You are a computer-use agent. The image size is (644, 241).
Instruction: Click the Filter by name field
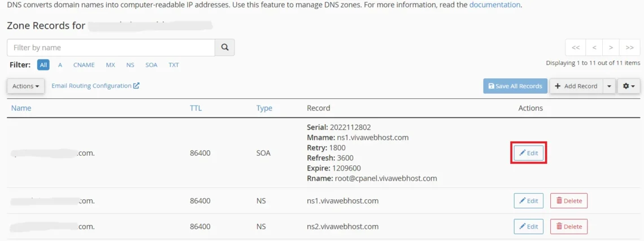(x=111, y=47)
